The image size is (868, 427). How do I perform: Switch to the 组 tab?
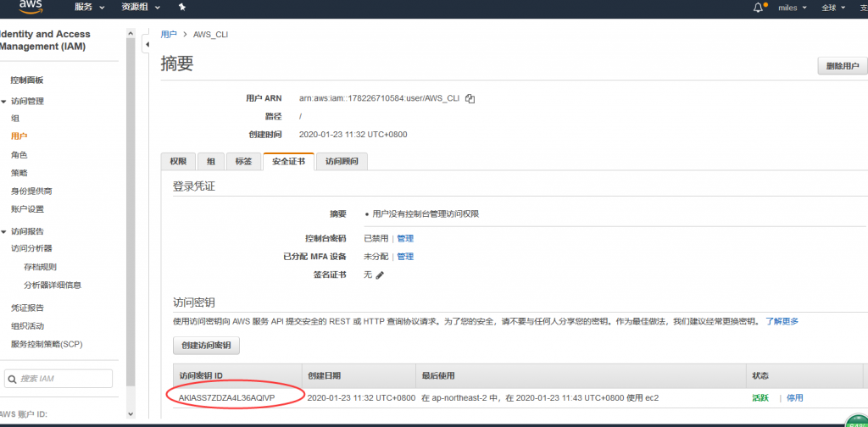tap(211, 162)
